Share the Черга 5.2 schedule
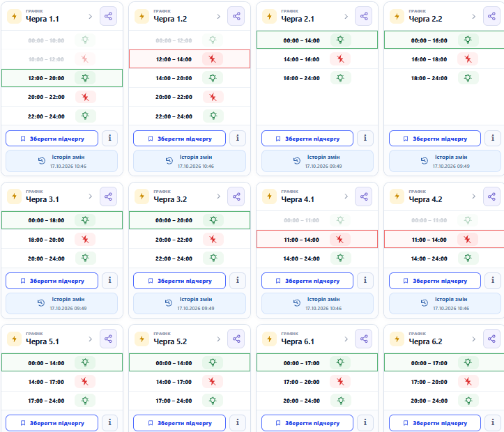504x432 pixels. [x=236, y=339]
